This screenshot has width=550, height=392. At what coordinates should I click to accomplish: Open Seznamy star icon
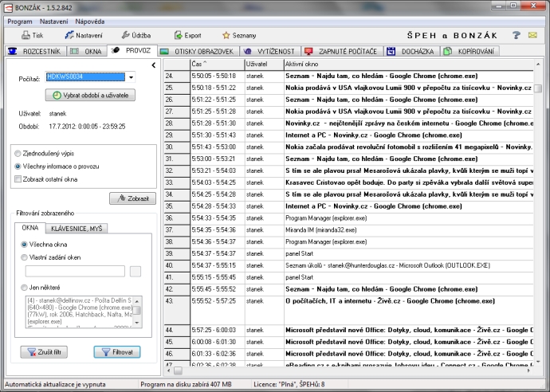pyautogui.click(x=226, y=35)
